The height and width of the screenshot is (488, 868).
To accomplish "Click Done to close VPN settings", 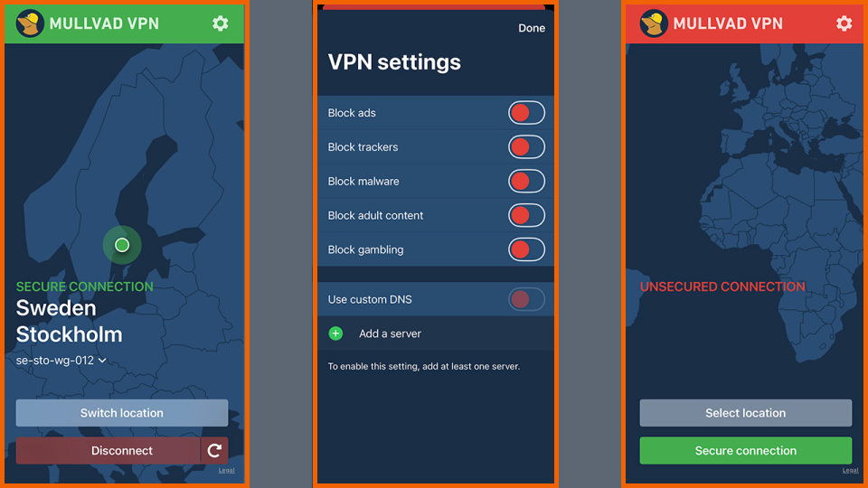I will 532,28.
